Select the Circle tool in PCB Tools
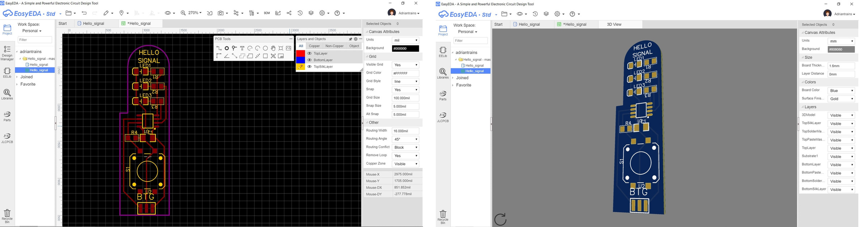Screen dimensions: 868x227 265,48
